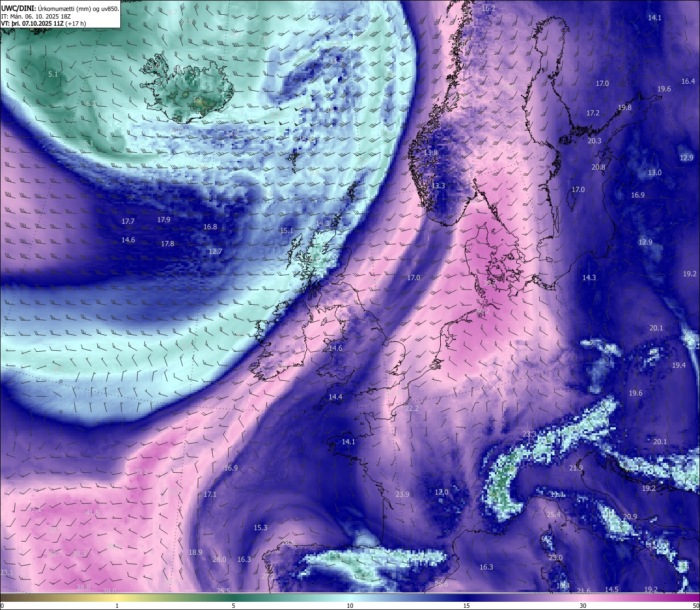Select the 15.1 value north of Scotland
The image size is (700, 610).
287,231
